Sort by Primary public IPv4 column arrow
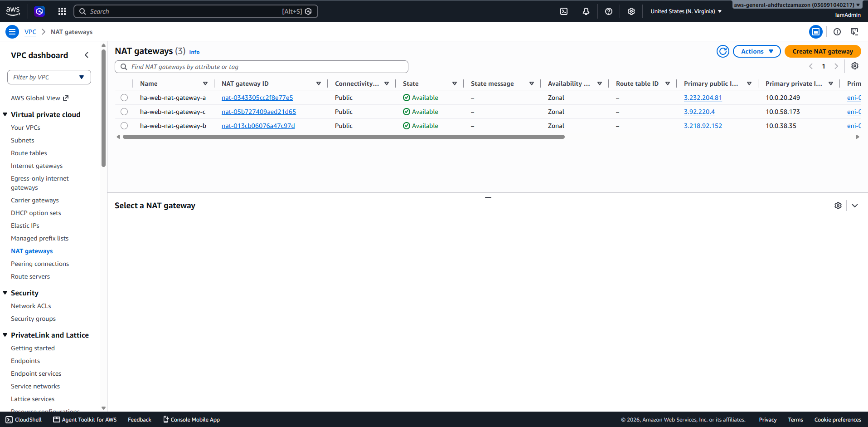 (749, 83)
